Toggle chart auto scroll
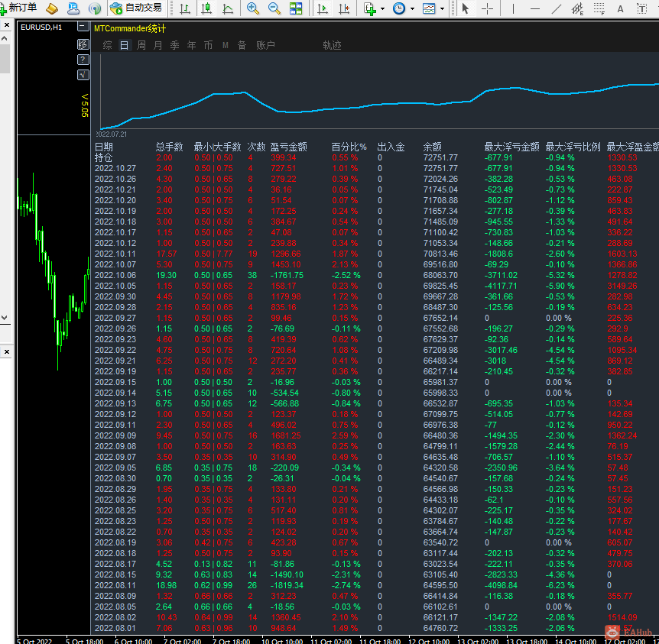659x644 pixels. pyautogui.click(x=323, y=8)
